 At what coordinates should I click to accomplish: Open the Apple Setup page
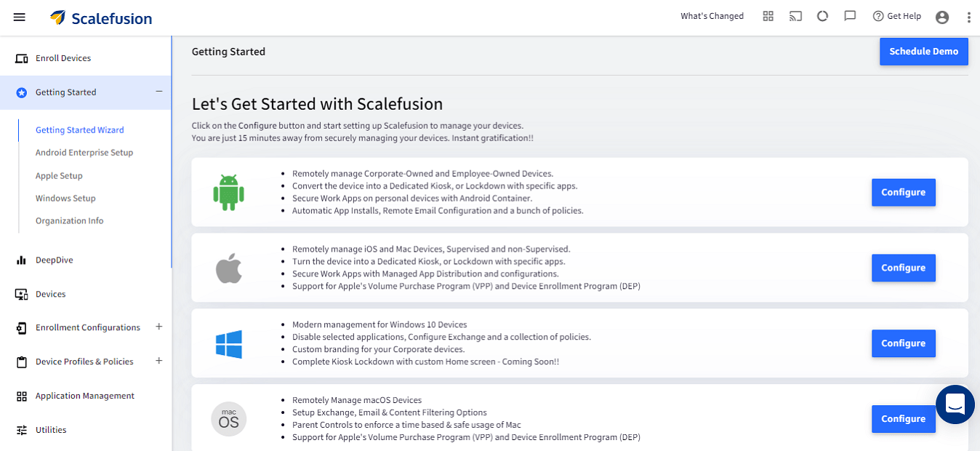(59, 176)
